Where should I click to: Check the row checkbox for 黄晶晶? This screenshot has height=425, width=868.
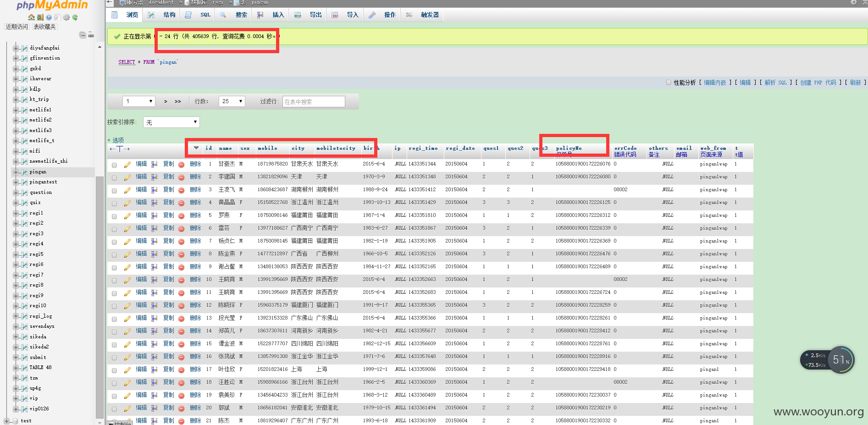point(114,203)
